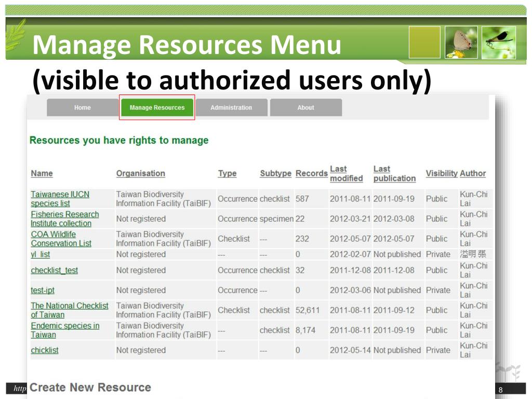Screen dimensions: 532x399
Task: Open Endemic species in Taiwan resource
Action: pyautogui.click(x=65, y=330)
